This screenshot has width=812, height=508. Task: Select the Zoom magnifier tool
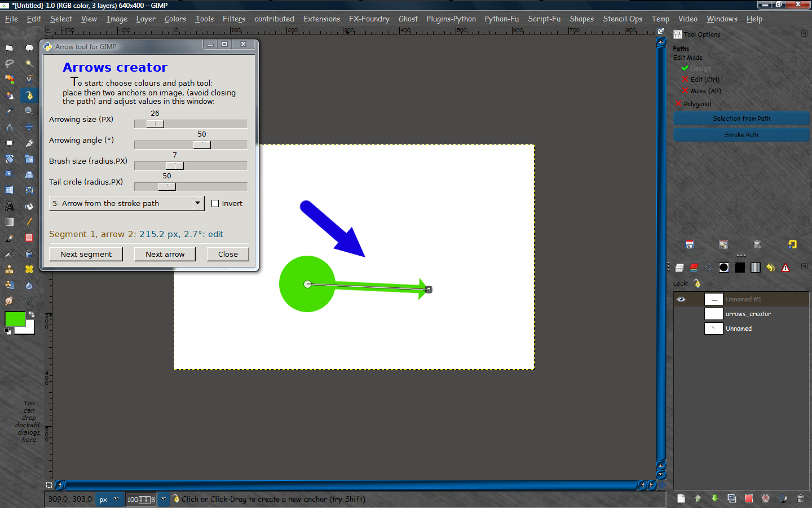pyautogui.click(x=29, y=111)
